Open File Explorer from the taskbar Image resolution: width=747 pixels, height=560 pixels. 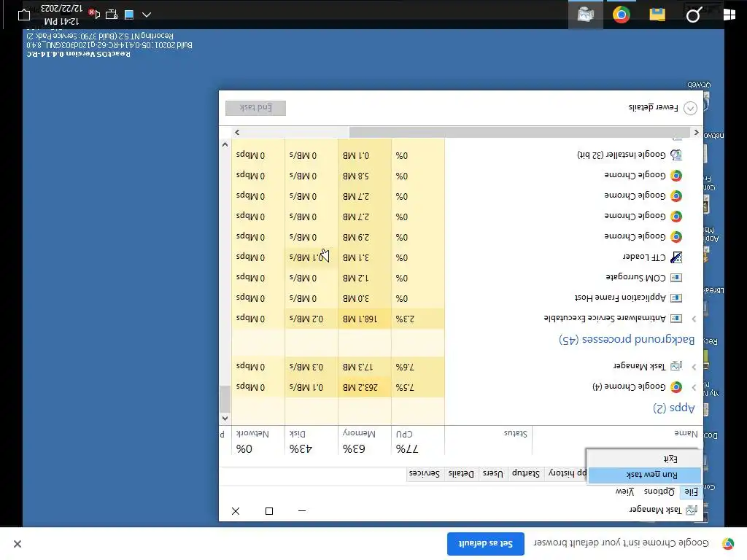(657, 15)
